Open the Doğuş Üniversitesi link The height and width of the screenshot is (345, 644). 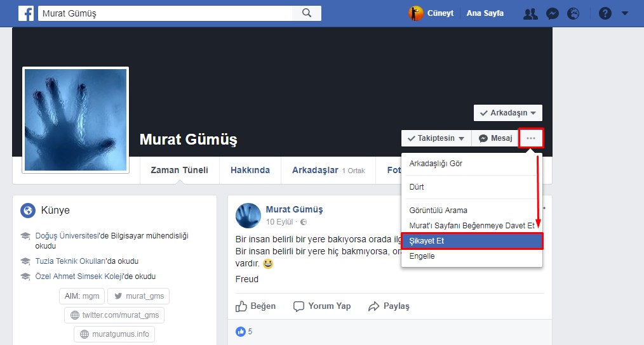click(x=67, y=235)
